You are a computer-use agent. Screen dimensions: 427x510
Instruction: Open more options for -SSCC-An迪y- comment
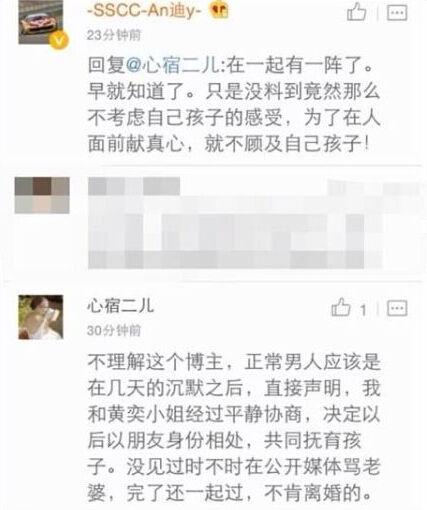397,13
